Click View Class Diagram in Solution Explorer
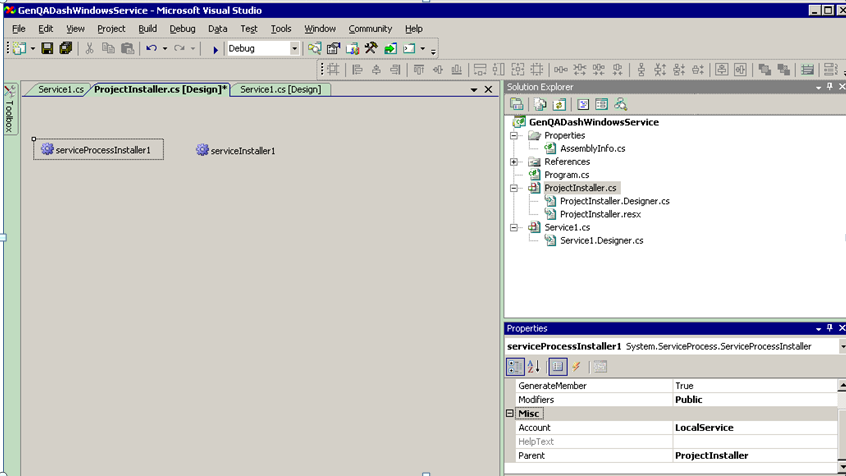 (620, 104)
